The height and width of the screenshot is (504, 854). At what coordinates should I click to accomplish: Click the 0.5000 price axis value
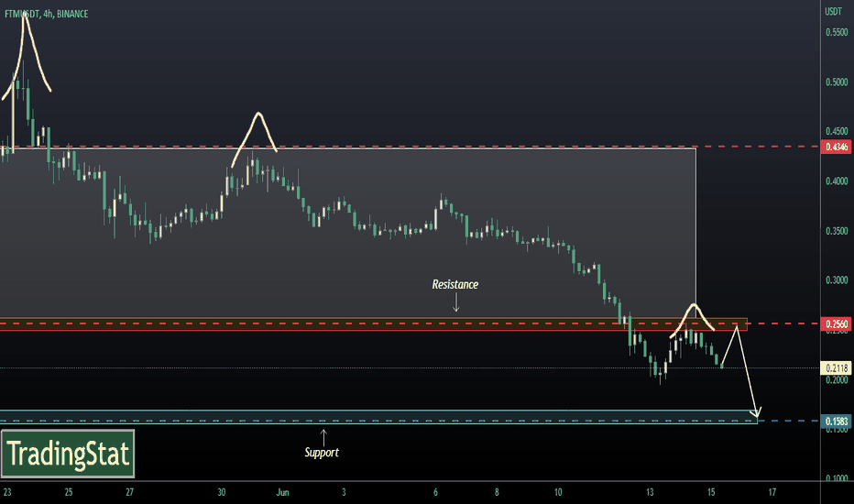point(837,82)
